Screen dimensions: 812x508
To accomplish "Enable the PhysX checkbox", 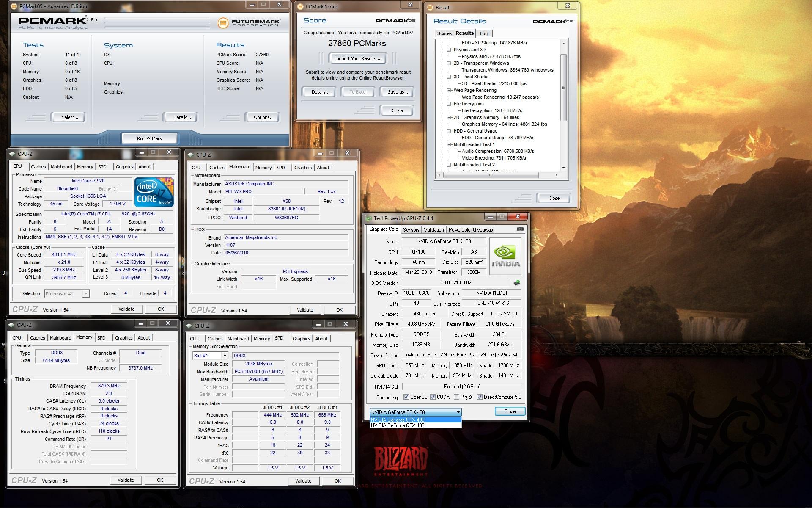I will [x=456, y=397].
